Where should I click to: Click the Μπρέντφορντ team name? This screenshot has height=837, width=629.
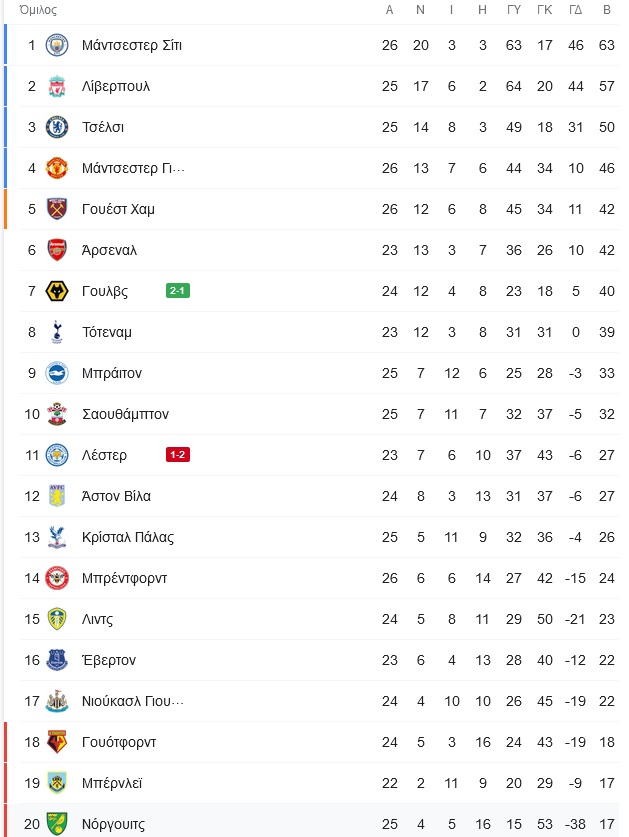coord(124,578)
